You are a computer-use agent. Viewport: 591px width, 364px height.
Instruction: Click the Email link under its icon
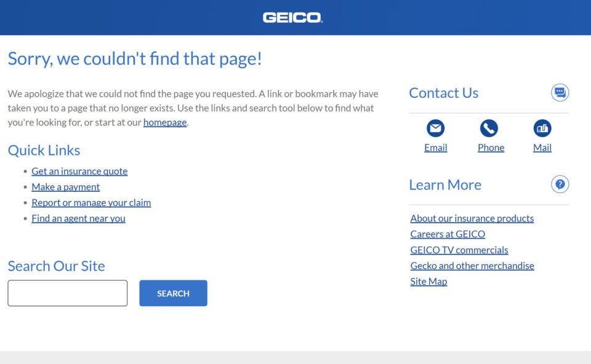click(435, 147)
